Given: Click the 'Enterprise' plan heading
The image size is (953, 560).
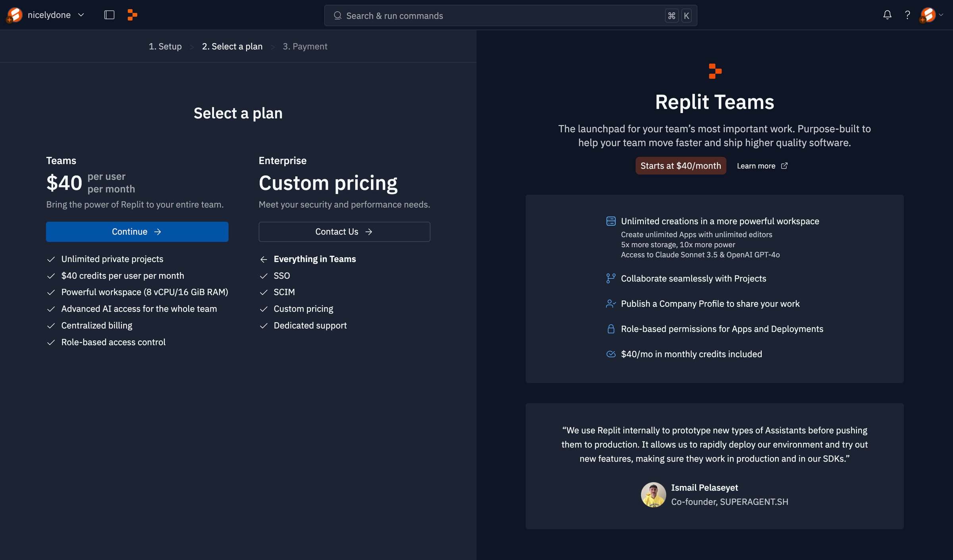Looking at the screenshot, I should [283, 161].
